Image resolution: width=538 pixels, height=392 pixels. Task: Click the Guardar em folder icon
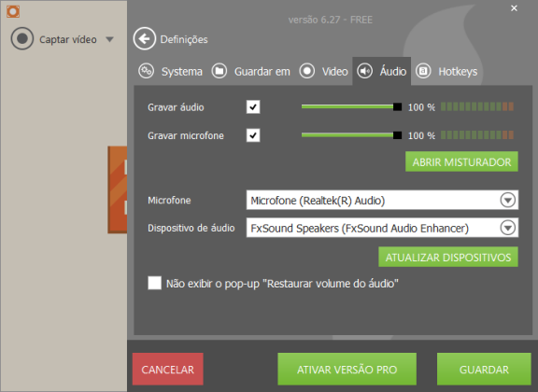coord(219,71)
